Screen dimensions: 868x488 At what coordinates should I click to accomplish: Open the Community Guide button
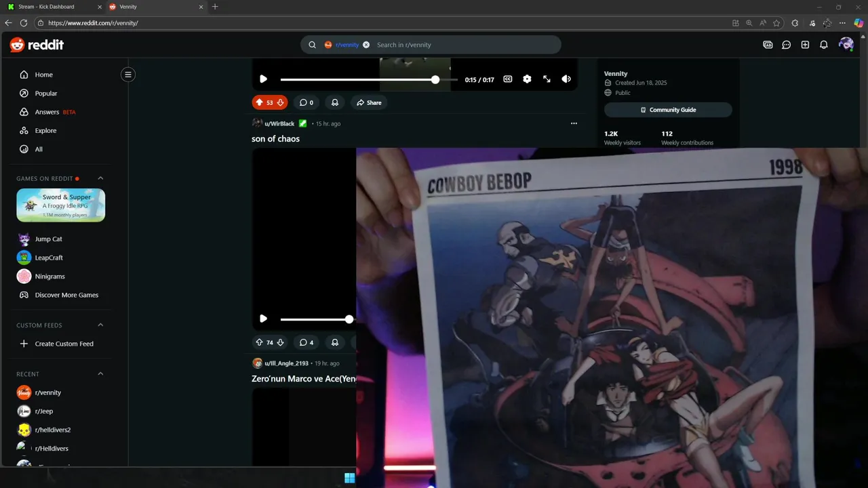(668, 110)
